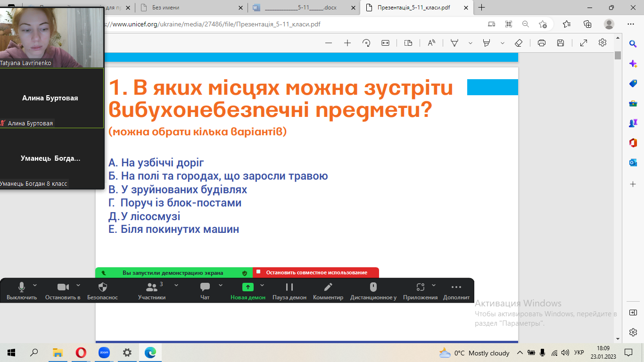Click the browser vertical scrollbar thumb
The height and width of the screenshot is (362, 644).
(x=618, y=55)
